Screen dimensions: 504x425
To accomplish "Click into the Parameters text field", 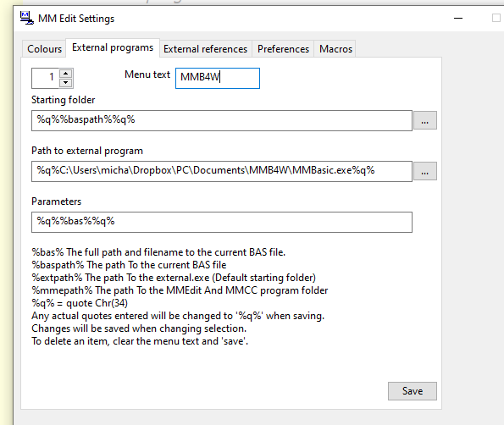I will (x=222, y=222).
